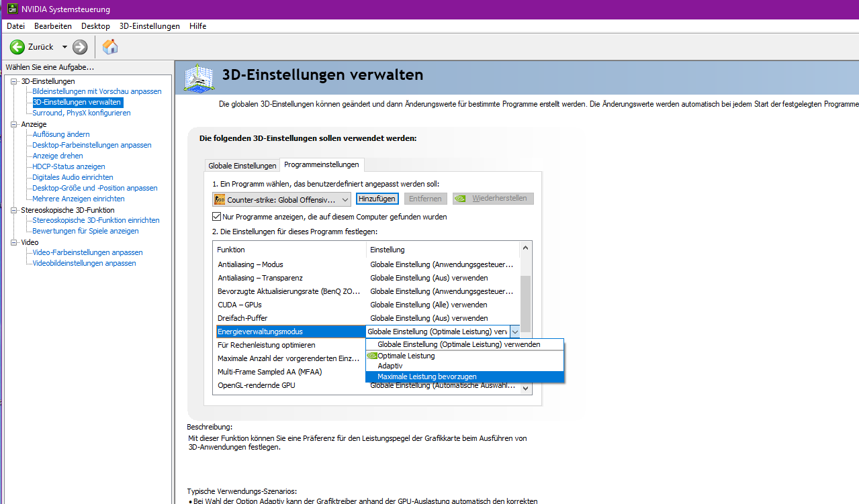The width and height of the screenshot is (859, 504).
Task: Open Auflösung ändern link
Action: tap(61, 134)
